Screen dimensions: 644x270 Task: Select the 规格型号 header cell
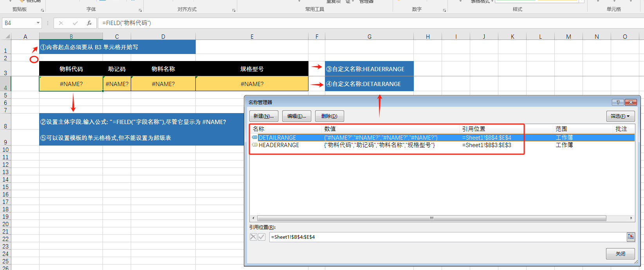252,69
